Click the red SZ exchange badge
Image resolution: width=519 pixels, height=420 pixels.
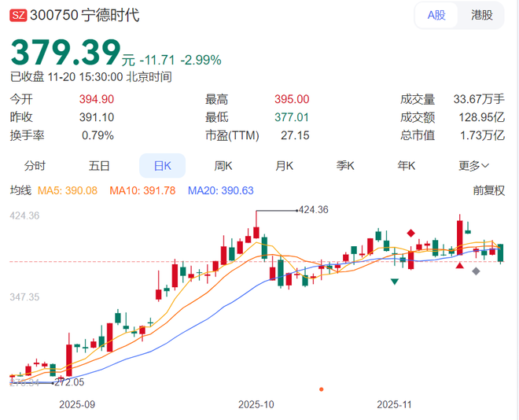pos(17,16)
